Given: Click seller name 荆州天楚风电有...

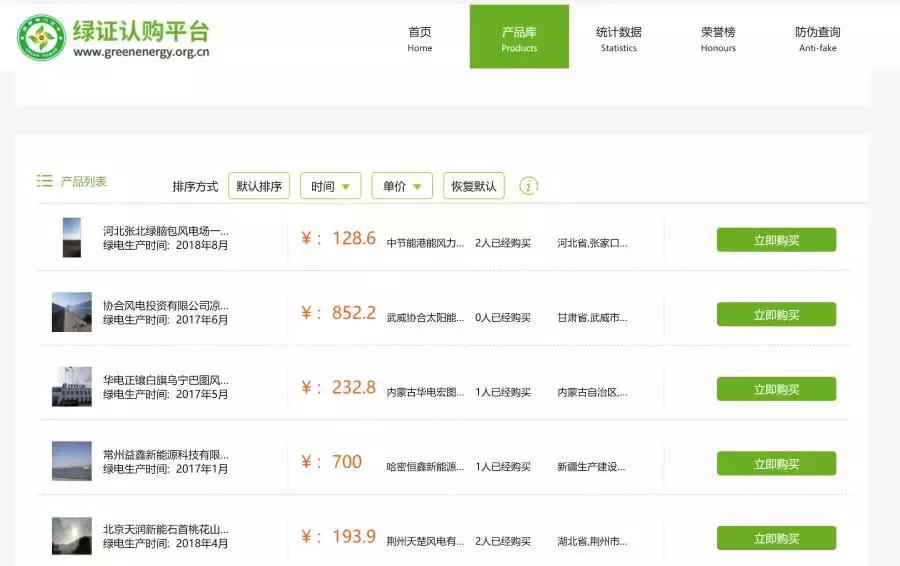Looking at the screenshot, I should coord(425,541).
